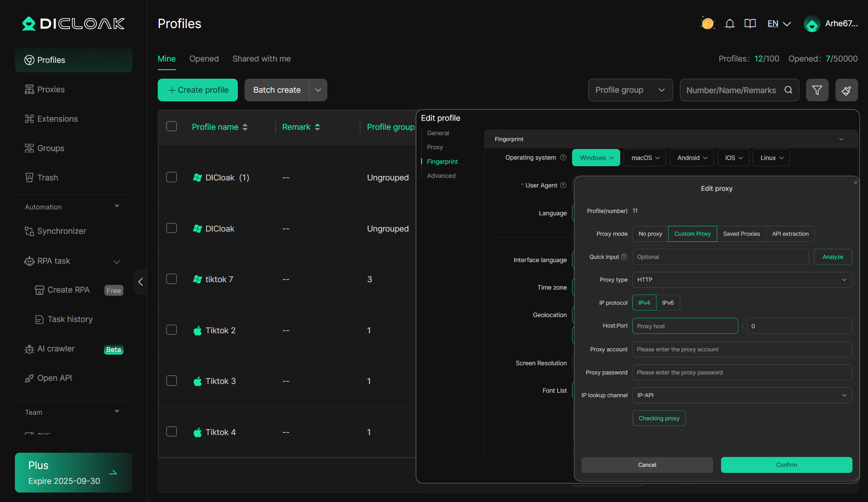Open the filter panel icon
868x502 pixels.
pos(817,90)
